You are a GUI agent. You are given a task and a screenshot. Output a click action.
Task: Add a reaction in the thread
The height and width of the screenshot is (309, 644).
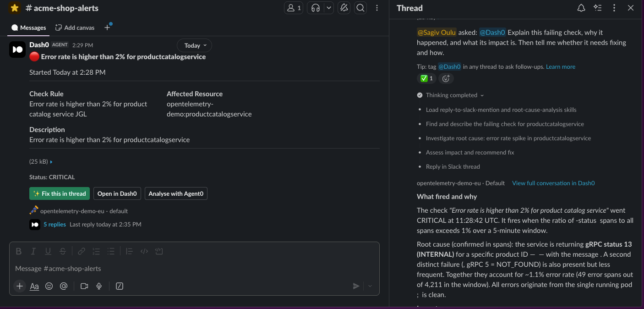(x=446, y=78)
